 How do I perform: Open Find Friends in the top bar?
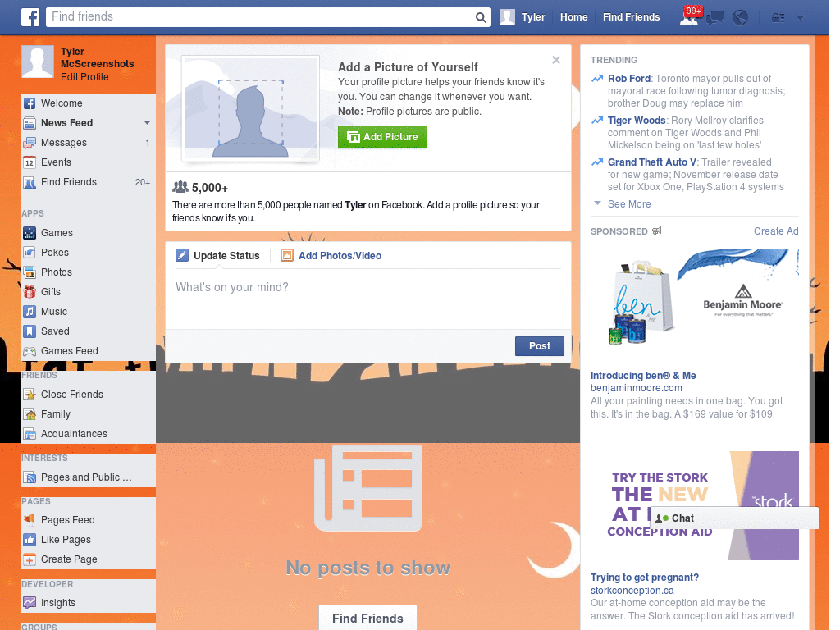tap(631, 17)
